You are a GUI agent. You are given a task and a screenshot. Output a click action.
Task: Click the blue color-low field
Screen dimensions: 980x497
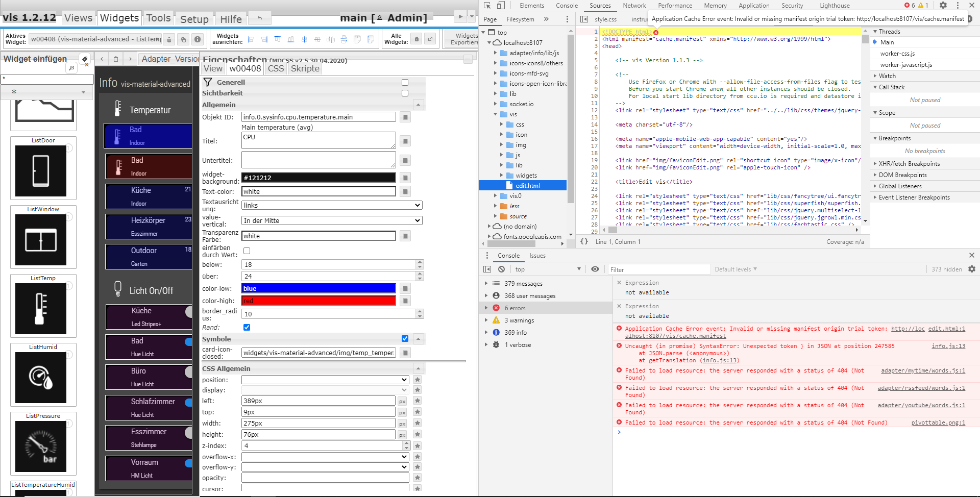(318, 289)
